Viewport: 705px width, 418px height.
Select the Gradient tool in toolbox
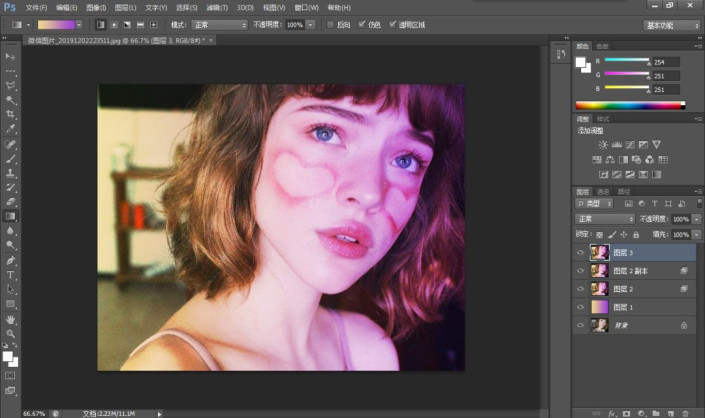coord(10,216)
